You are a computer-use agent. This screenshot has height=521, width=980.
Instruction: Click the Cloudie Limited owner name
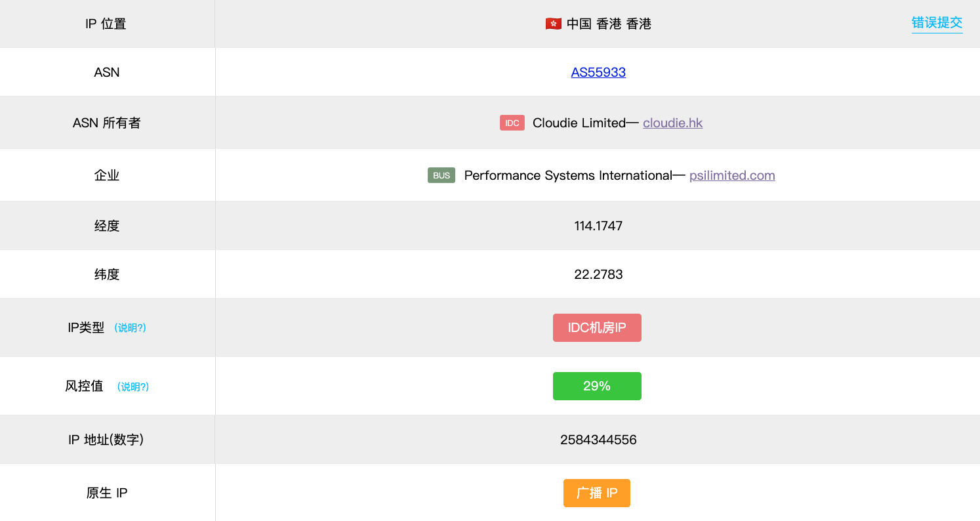[579, 123]
